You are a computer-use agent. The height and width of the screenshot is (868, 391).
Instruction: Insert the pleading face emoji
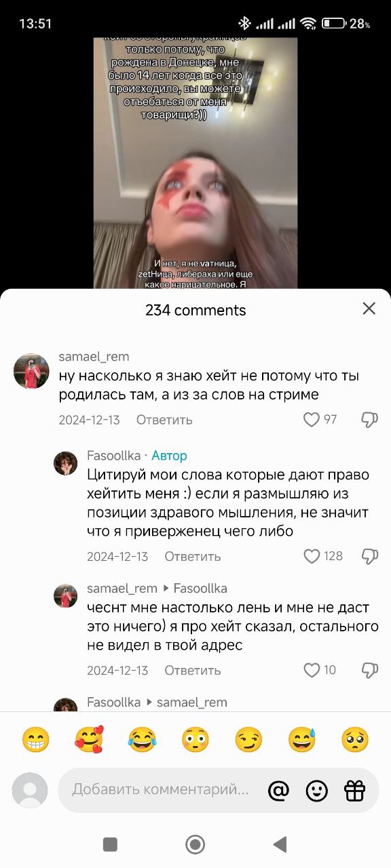354,739
